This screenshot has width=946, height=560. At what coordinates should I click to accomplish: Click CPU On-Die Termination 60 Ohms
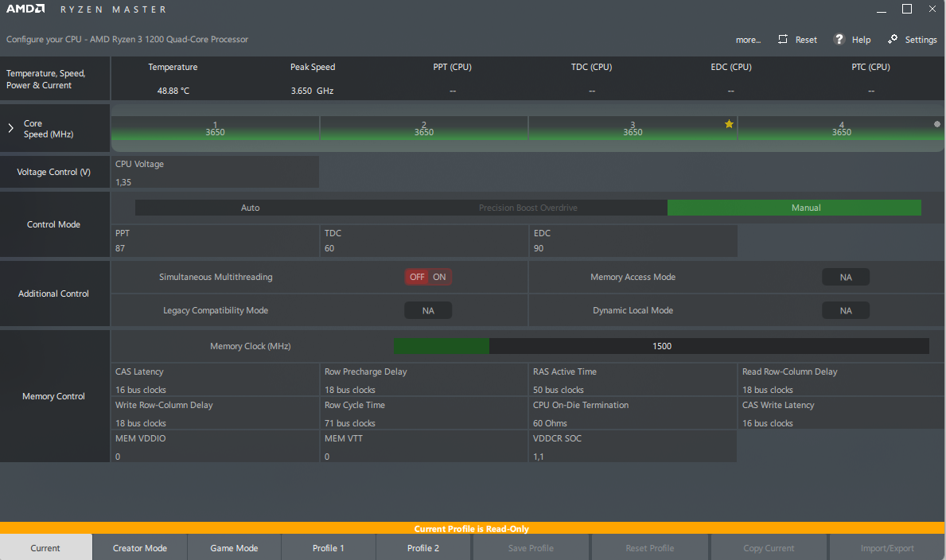click(x=633, y=414)
